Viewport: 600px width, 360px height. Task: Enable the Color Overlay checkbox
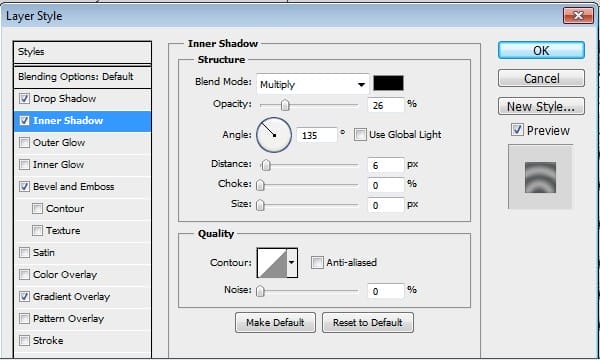[24, 275]
